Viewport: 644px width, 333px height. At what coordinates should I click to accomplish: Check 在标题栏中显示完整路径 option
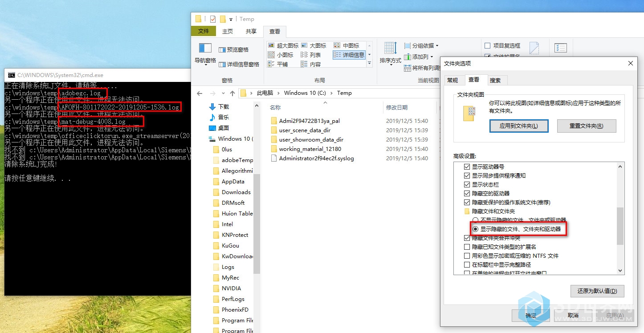tap(467, 264)
